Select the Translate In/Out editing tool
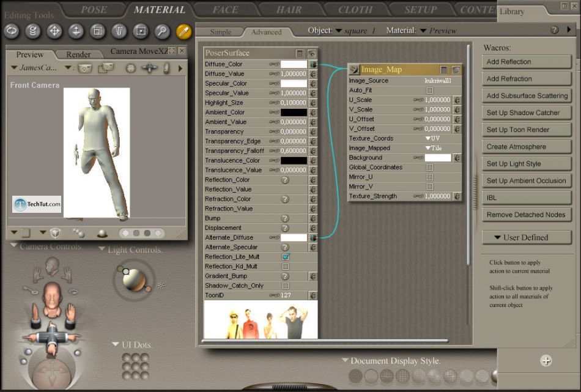581x392 pixels. coord(76,31)
